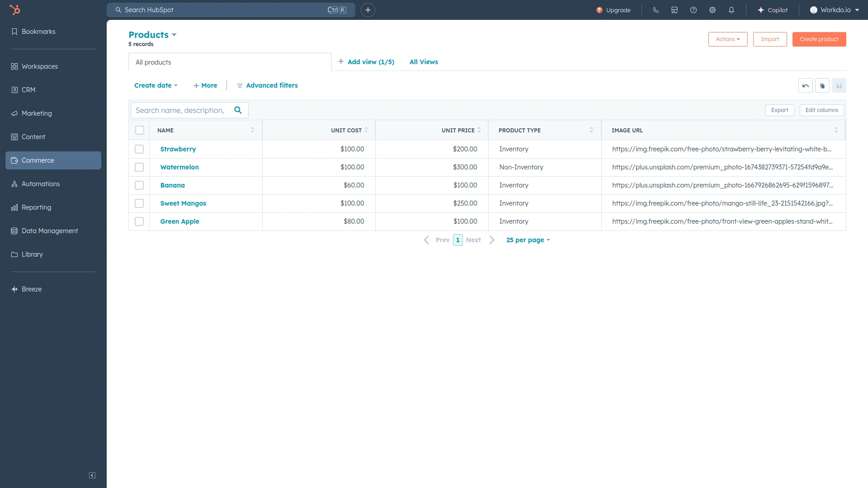Select the Strawberry row checkbox

pos(139,149)
